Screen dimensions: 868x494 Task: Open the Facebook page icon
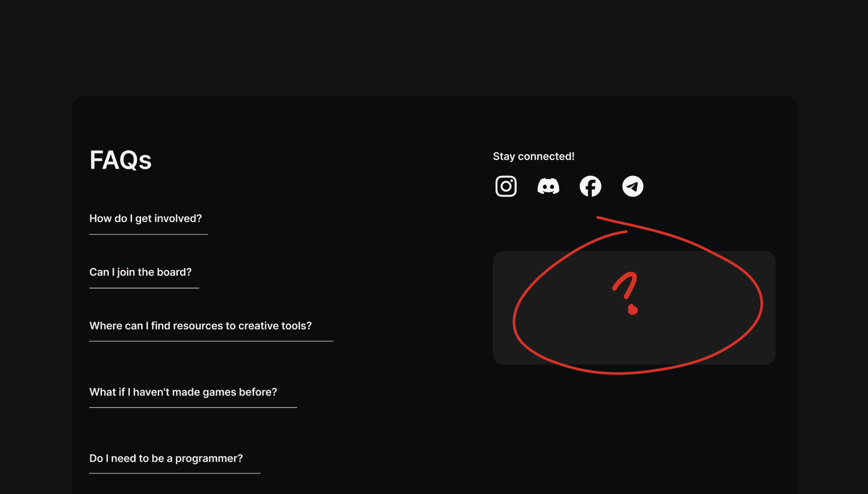(x=590, y=186)
